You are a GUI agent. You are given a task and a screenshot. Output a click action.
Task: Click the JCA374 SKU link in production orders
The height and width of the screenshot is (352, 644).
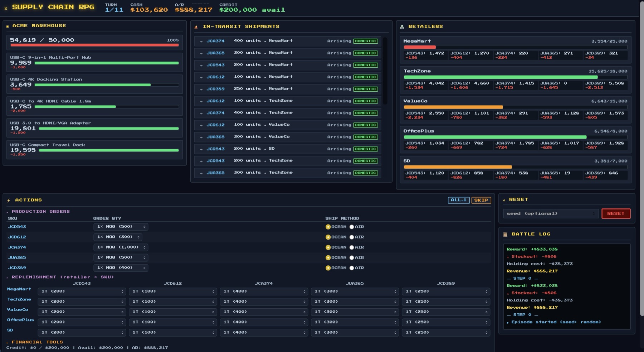(17, 247)
